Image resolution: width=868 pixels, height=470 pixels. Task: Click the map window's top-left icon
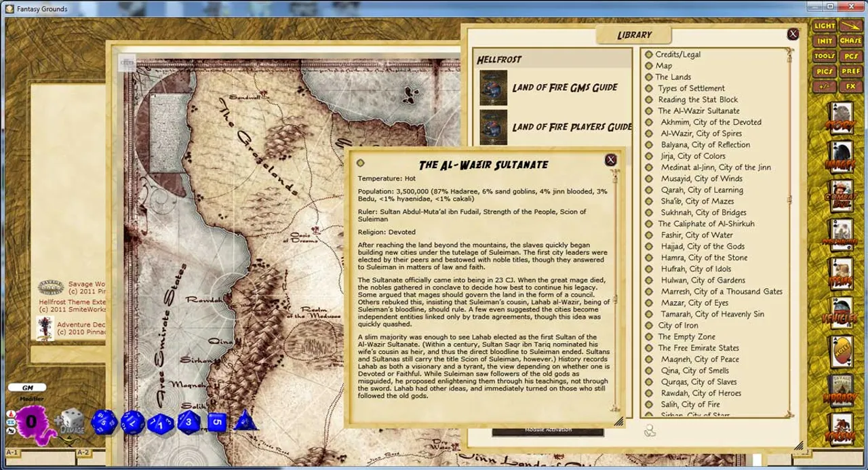click(127, 63)
